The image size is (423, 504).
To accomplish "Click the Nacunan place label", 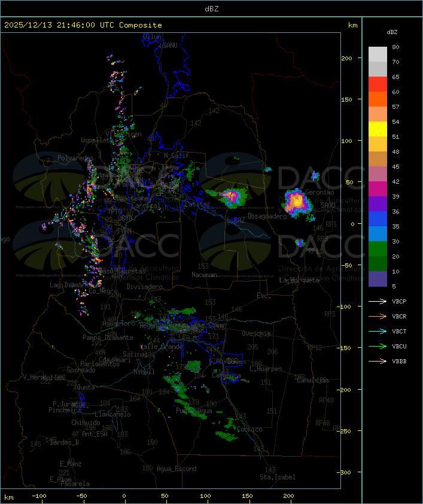I will [x=204, y=275].
